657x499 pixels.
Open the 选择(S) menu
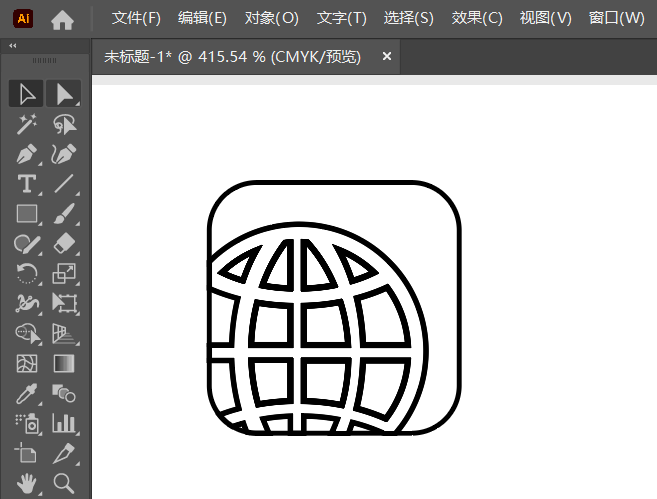[409, 18]
